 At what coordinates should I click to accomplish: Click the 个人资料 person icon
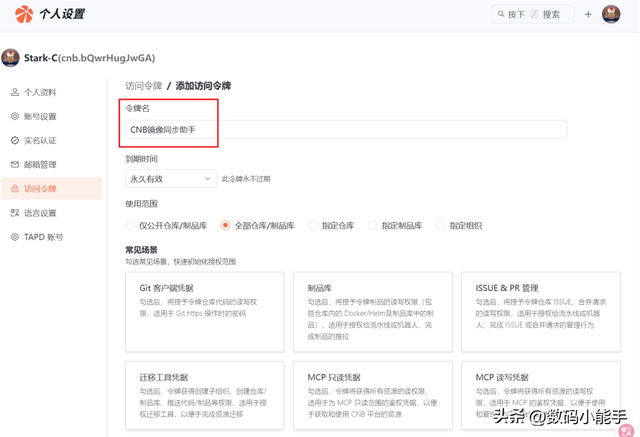pyautogui.click(x=15, y=92)
